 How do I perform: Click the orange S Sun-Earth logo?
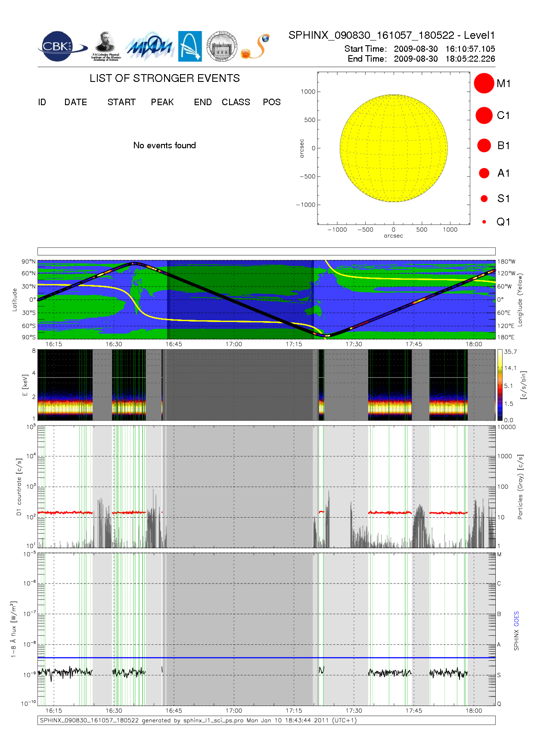point(256,47)
